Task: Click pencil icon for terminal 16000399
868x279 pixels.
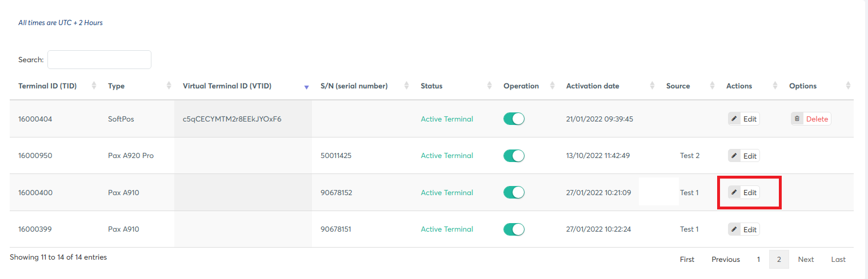Action: point(734,229)
